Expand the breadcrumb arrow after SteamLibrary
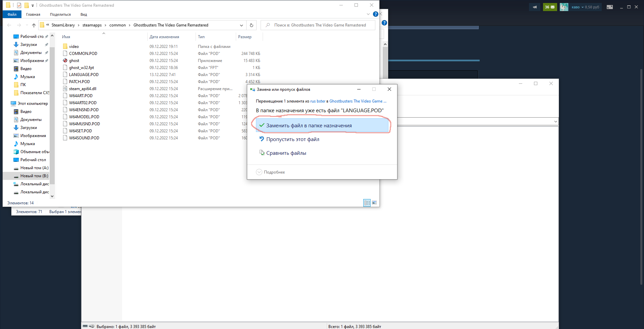This screenshot has height=329, width=644. 78,25
